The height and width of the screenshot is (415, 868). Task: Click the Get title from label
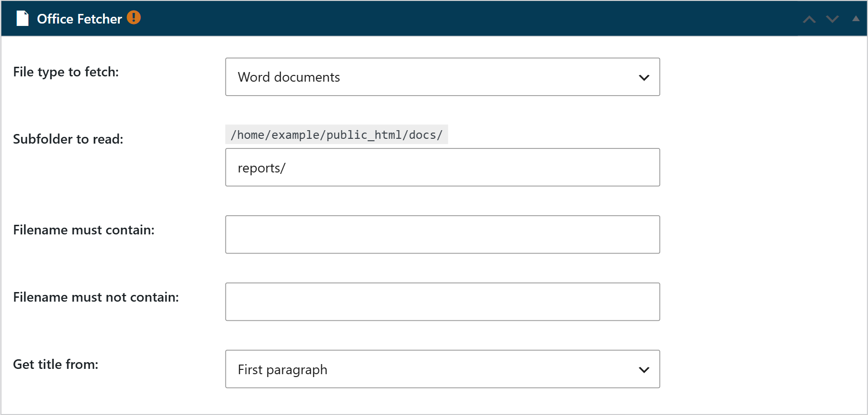pos(56,365)
